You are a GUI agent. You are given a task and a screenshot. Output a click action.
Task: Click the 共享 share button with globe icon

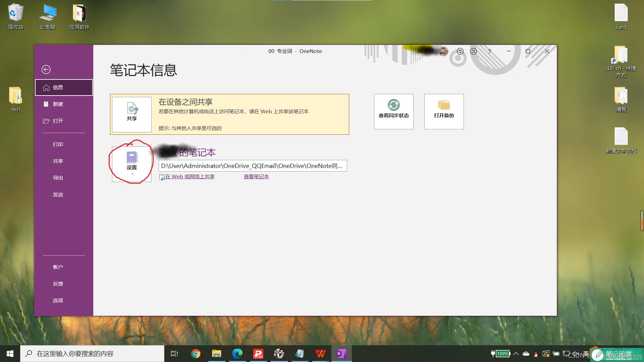point(132,114)
